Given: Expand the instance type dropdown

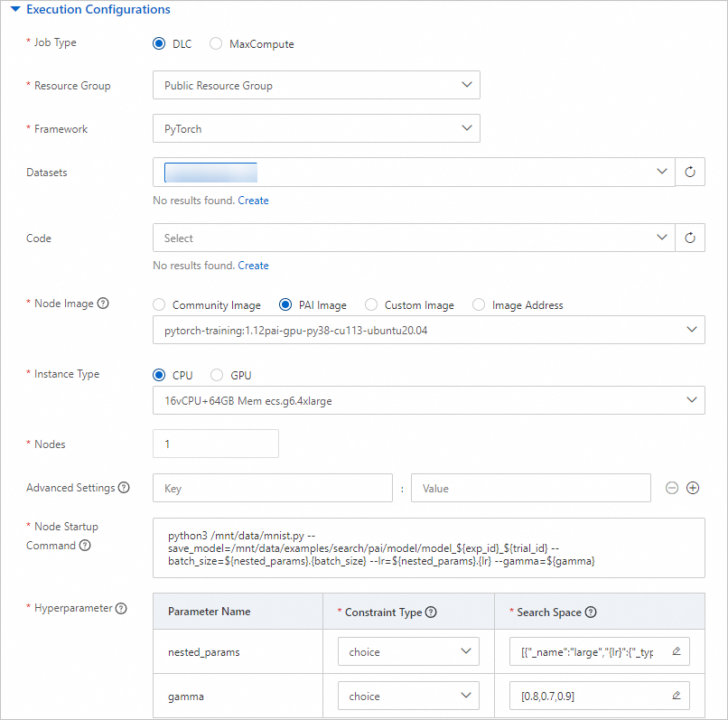Looking at the screenshot, I should [x=429, y=400].
